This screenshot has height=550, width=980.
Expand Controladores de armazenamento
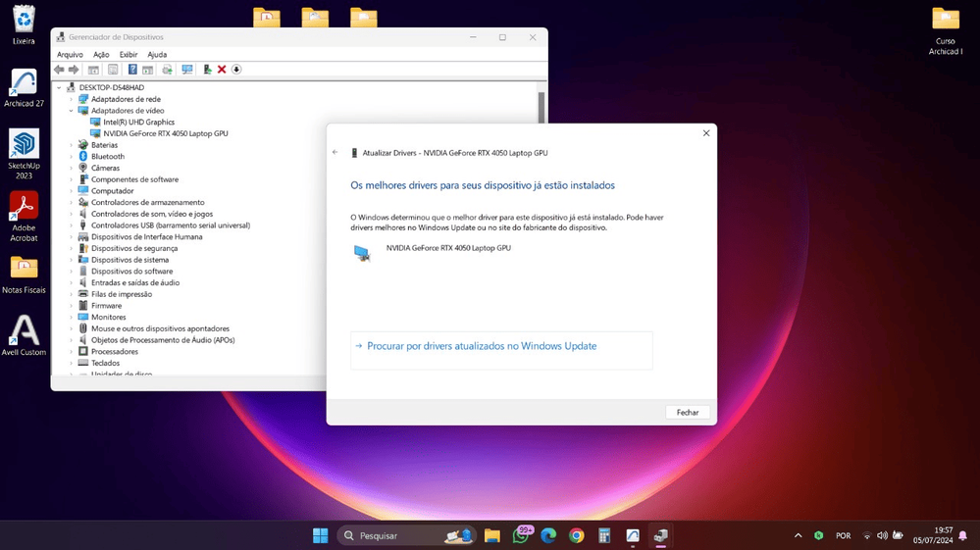pos(72,202)
